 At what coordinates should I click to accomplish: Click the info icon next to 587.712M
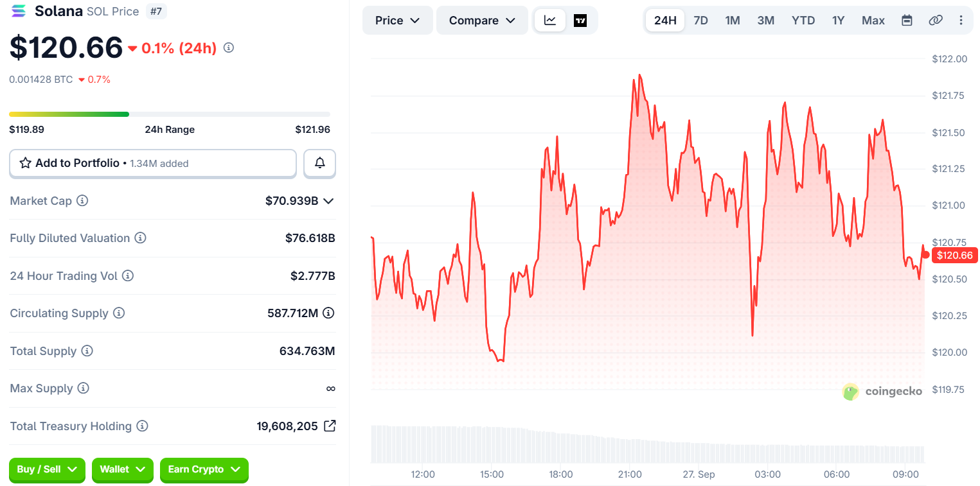[x=328, y=313]
